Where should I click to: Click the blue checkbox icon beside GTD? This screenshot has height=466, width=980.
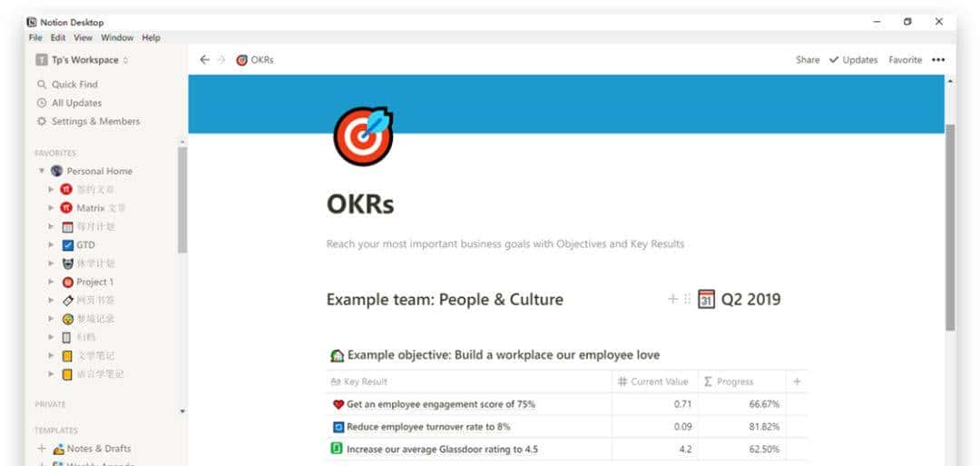(67, 245)
